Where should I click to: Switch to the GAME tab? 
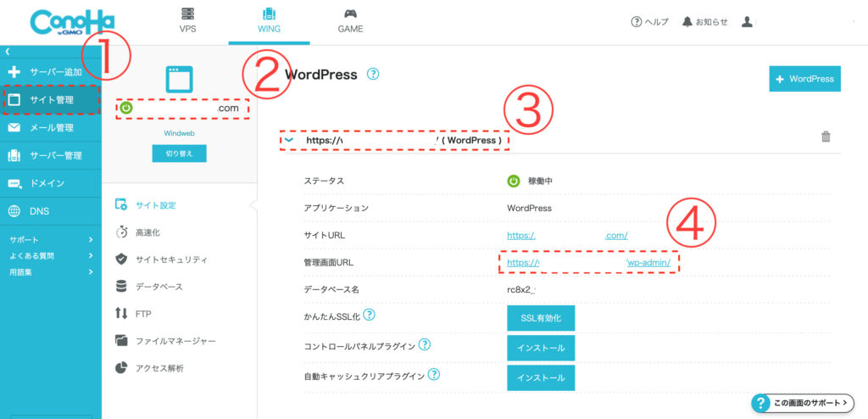pyautogui.click(x=350, y=21)
